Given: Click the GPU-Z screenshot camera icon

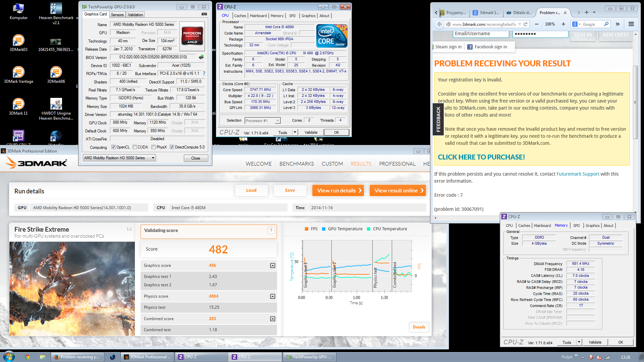Looking at the screenshot, I should click(x=204, y=14).
